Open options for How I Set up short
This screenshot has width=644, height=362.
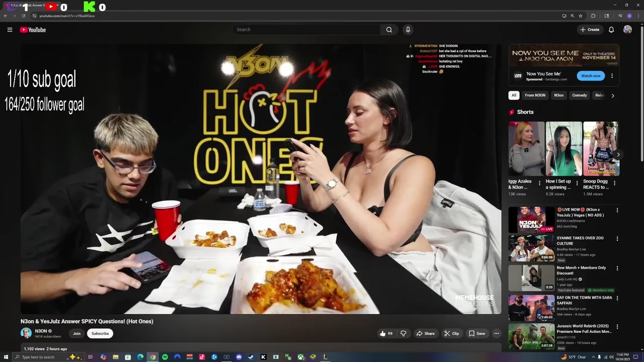point(577,184)
